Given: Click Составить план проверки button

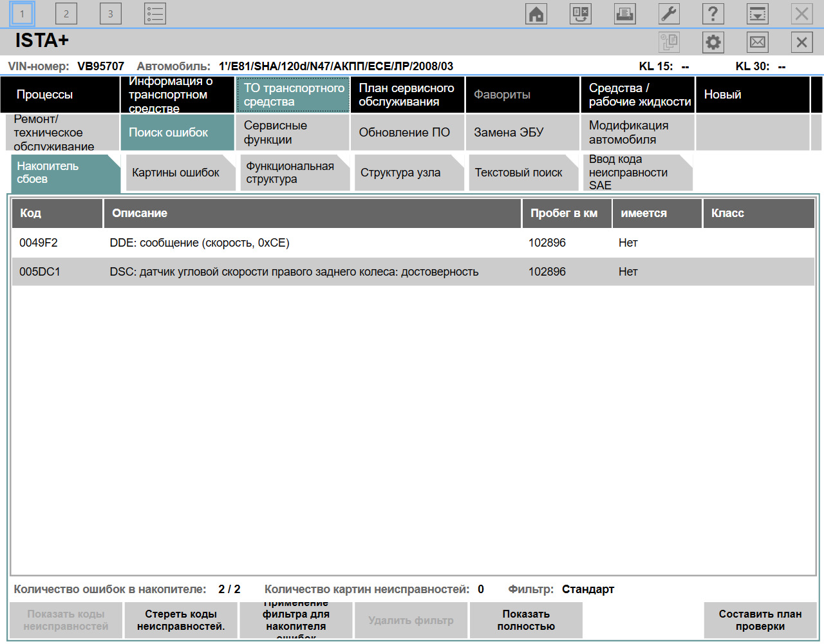Looking at the screenshot, I should (760, 620).
